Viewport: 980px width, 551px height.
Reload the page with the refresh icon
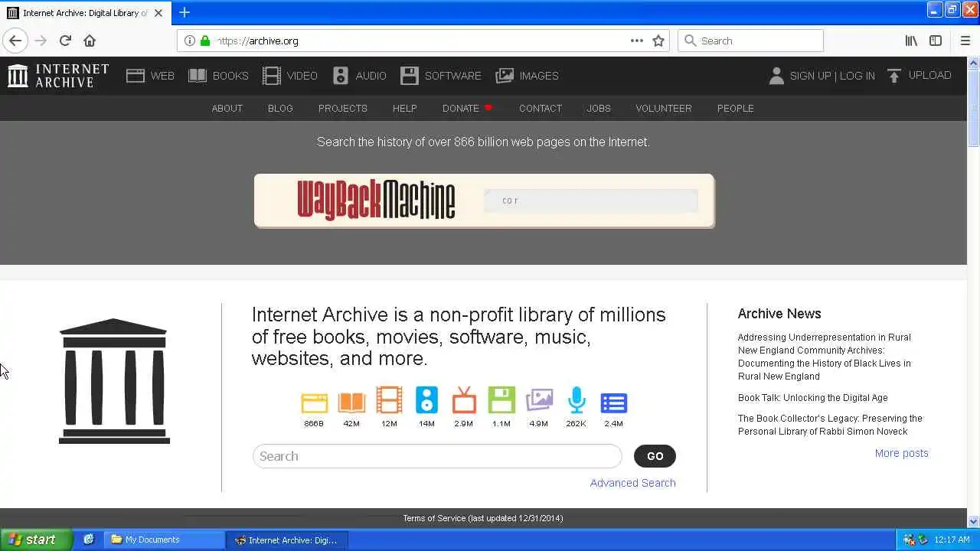click(x=65, y=41)
